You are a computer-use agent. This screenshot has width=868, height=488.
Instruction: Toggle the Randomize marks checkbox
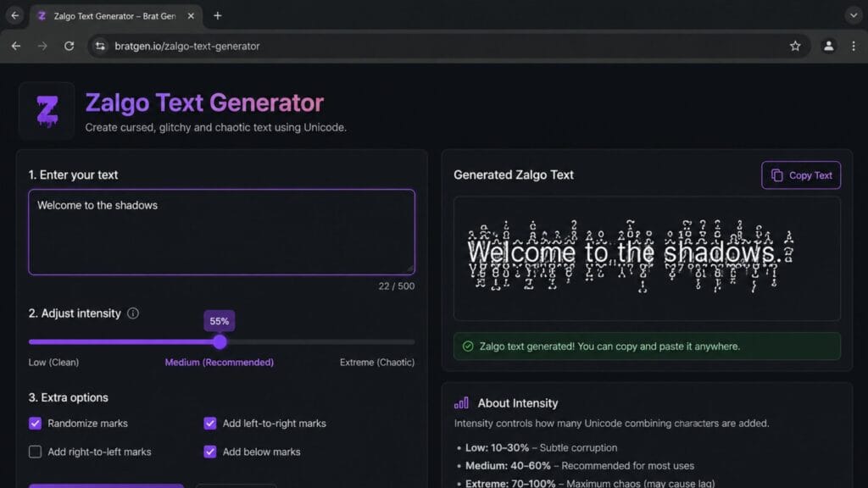[35, 424]
